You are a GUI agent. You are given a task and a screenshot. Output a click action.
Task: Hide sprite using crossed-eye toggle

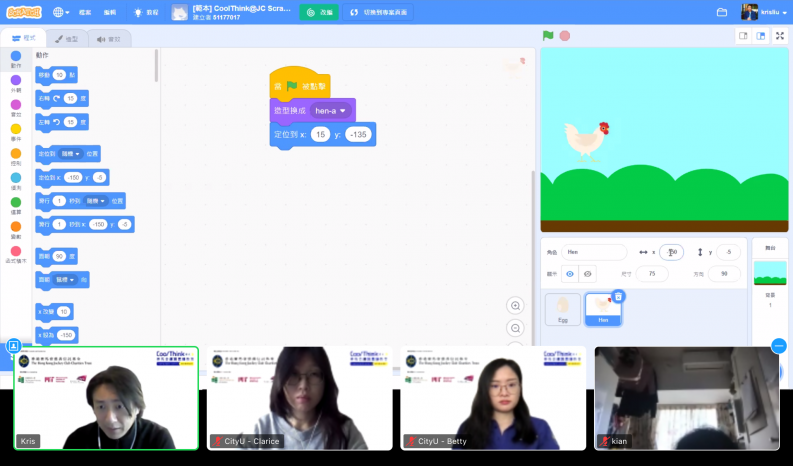pyautogui.click(x=588, y=273)
